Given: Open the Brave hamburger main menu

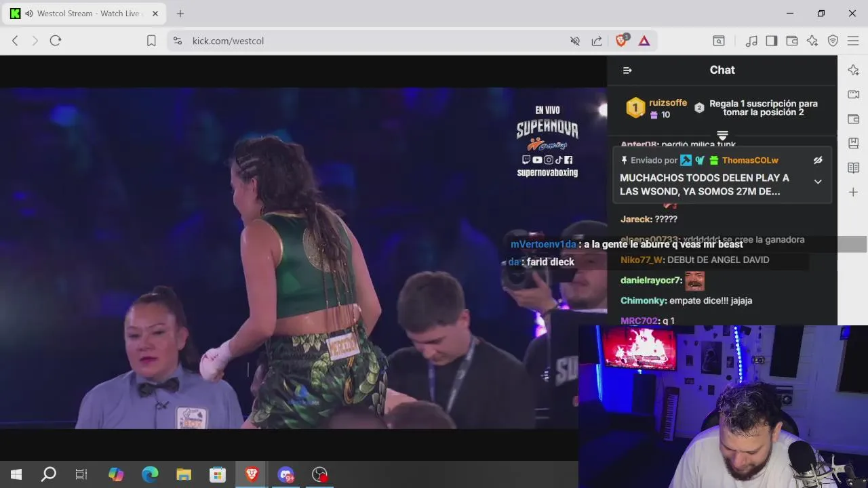Looking at the screenshot, I should click(x=853, y=41).
